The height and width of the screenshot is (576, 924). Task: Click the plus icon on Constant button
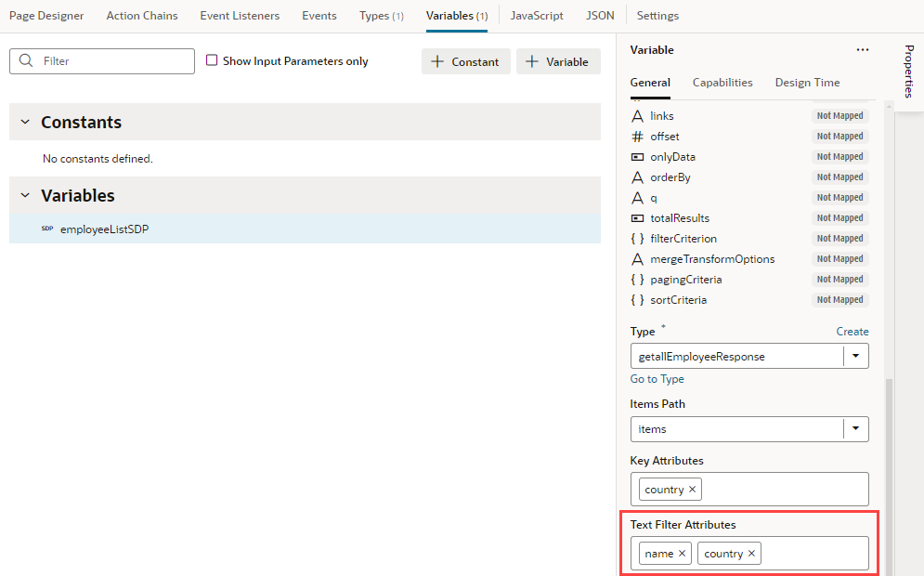[x=437, y=61]
